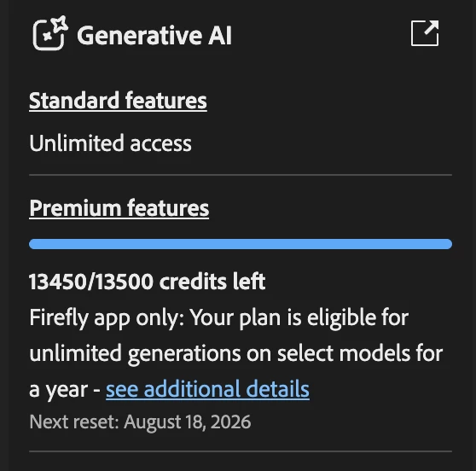This screenshot has height=471, width=476.
Task: Click the 13450/13500 credits left text
Action: tap(148, 282)
